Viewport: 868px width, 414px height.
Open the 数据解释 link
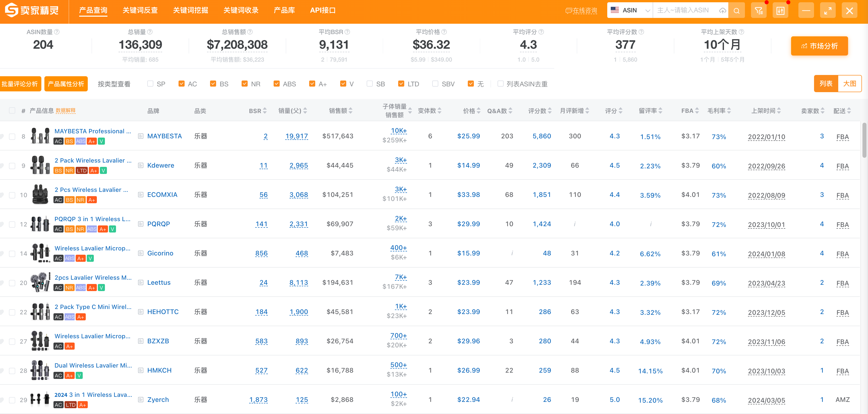tap(65, 111)
